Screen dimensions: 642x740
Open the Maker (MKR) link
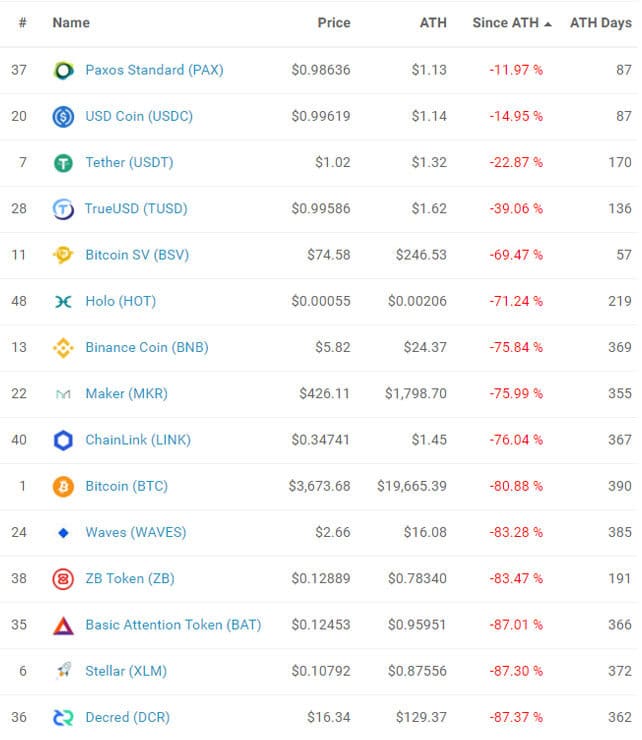(127, 394)
